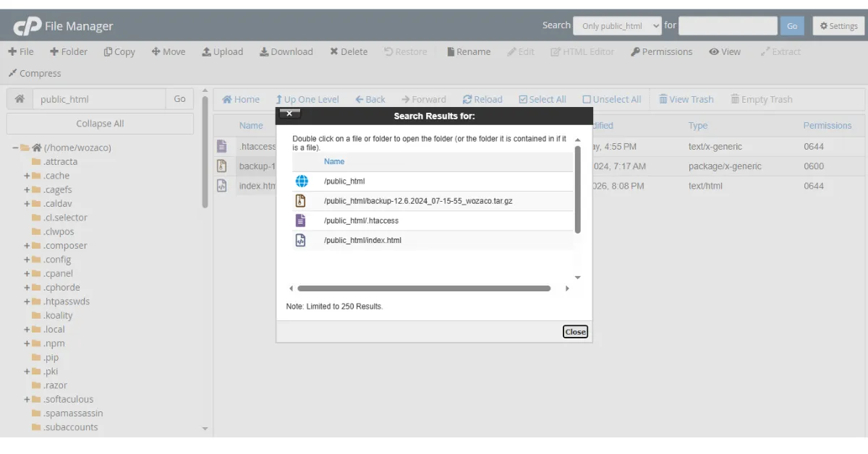Click the globe icon for /public_html result
This screenshot has height=454, width=868.
tap(302, 181)
